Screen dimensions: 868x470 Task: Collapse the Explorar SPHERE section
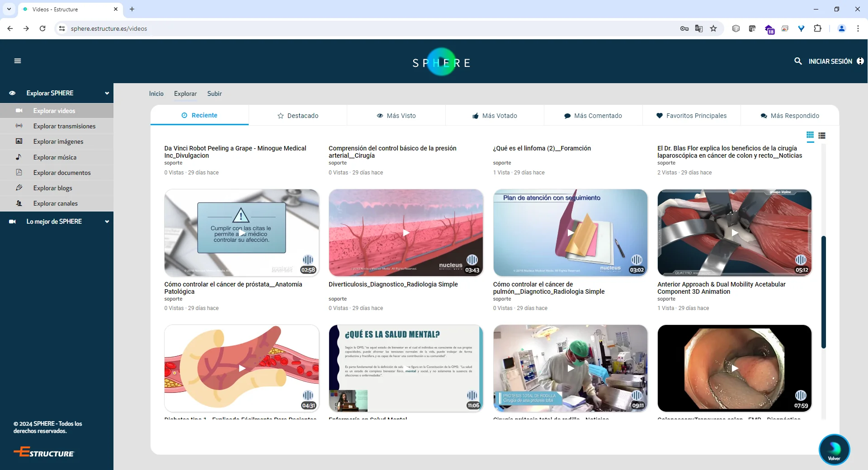(x=107, y=93)
